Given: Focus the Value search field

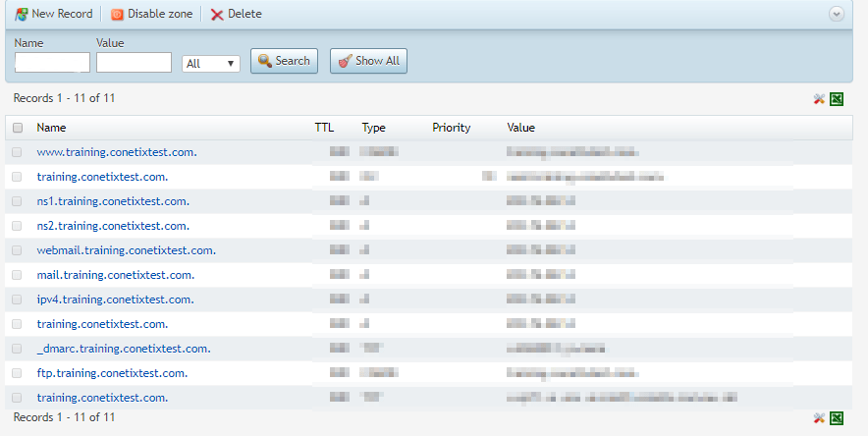Looking at the screenshot, I should (x=134, y=63).
